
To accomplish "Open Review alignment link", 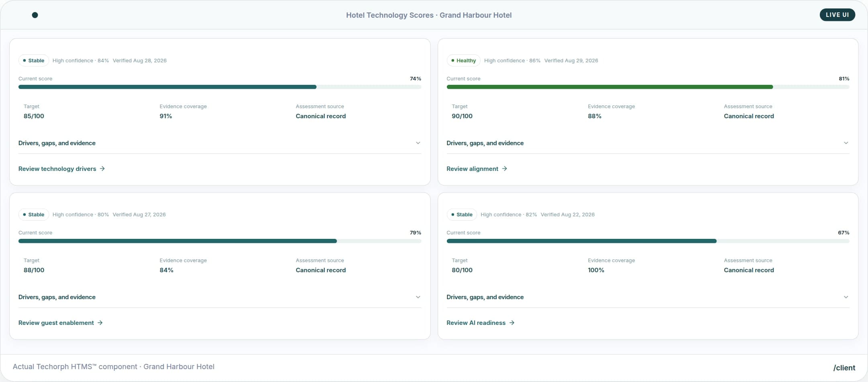I will pos(477,169).
